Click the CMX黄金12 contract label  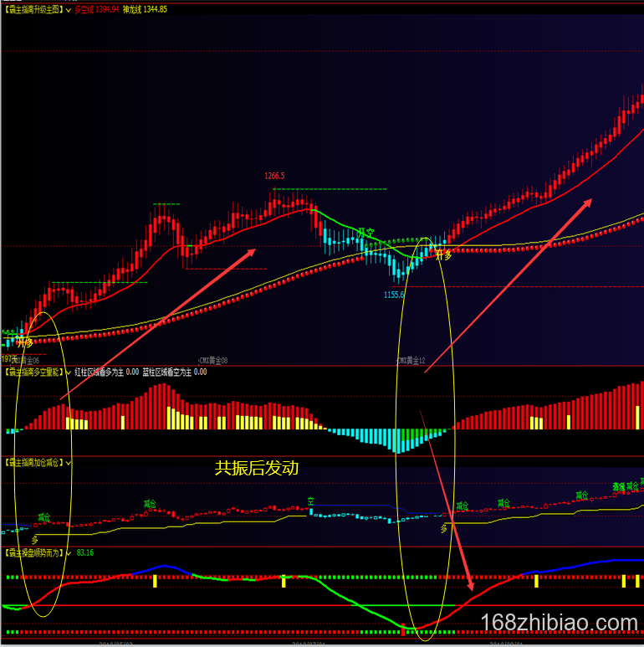(x=411, y=360)
